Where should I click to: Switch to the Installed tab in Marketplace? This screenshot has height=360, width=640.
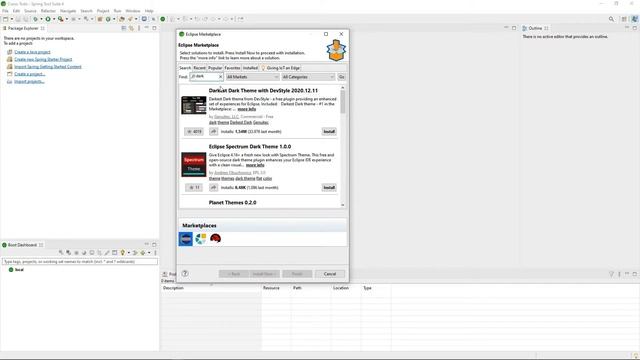pyautogui.click(x=250, y=68)
